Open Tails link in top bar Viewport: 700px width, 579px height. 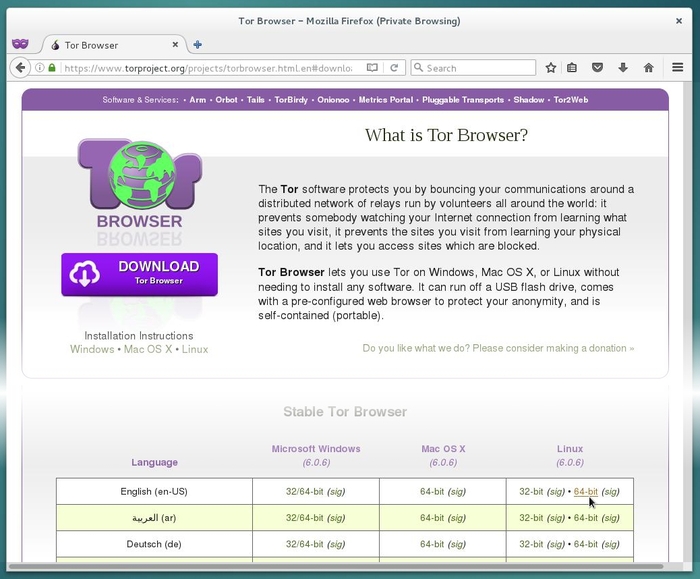255,100
